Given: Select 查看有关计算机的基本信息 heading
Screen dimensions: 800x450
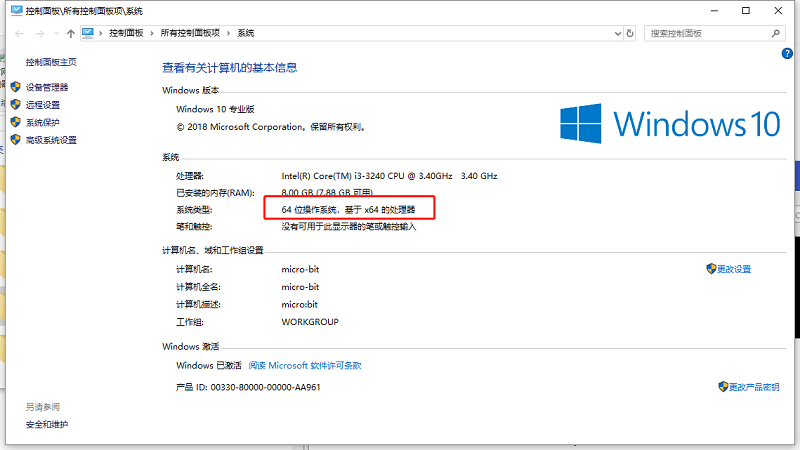Looking at the screenshot, I should (x=230, y=68).
